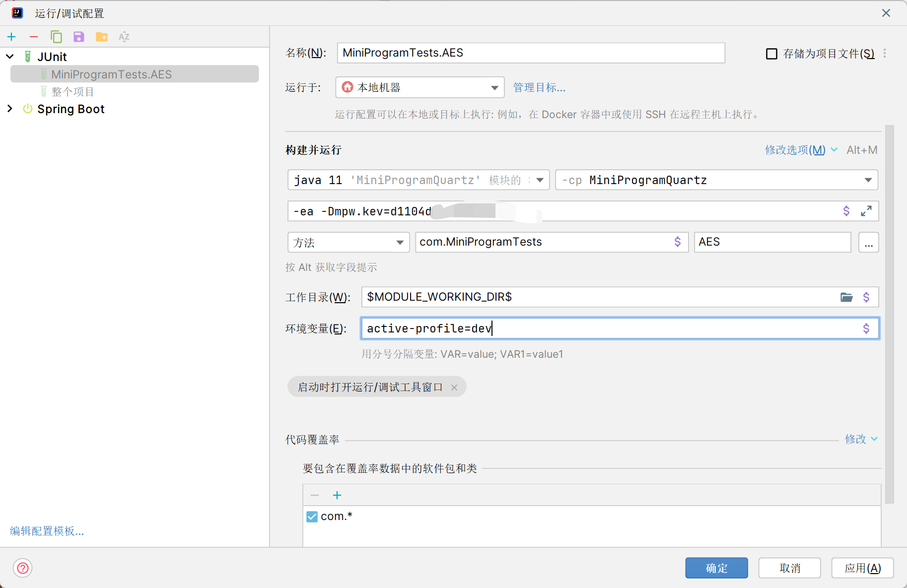Screen dimensions: 907x588
Task: Confirm with 确定 button
Action: 716,568
